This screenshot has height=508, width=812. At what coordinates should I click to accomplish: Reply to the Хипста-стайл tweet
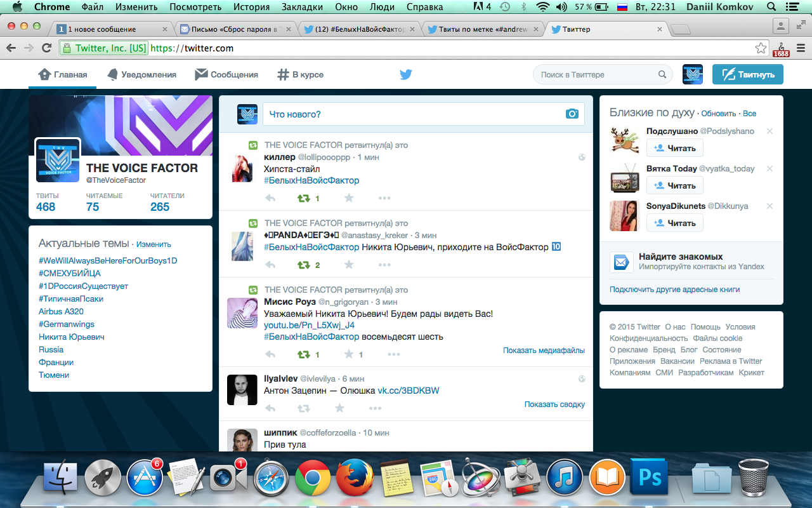[x=270, y=198]
